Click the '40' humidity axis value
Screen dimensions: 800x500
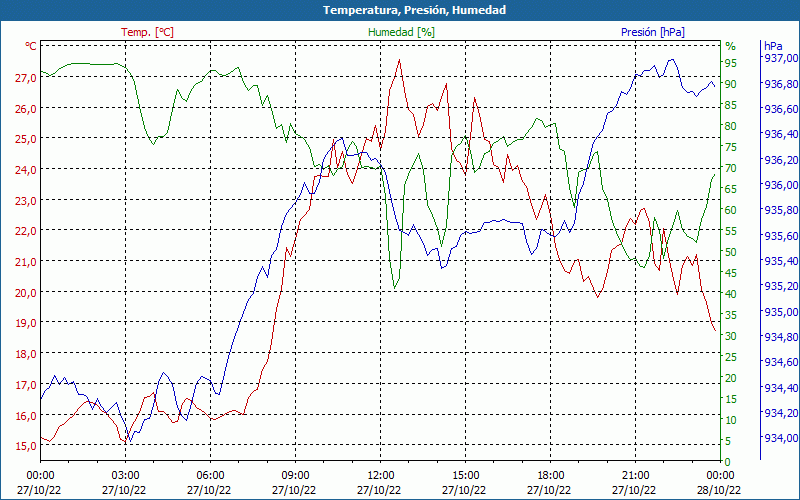point(731,294)
